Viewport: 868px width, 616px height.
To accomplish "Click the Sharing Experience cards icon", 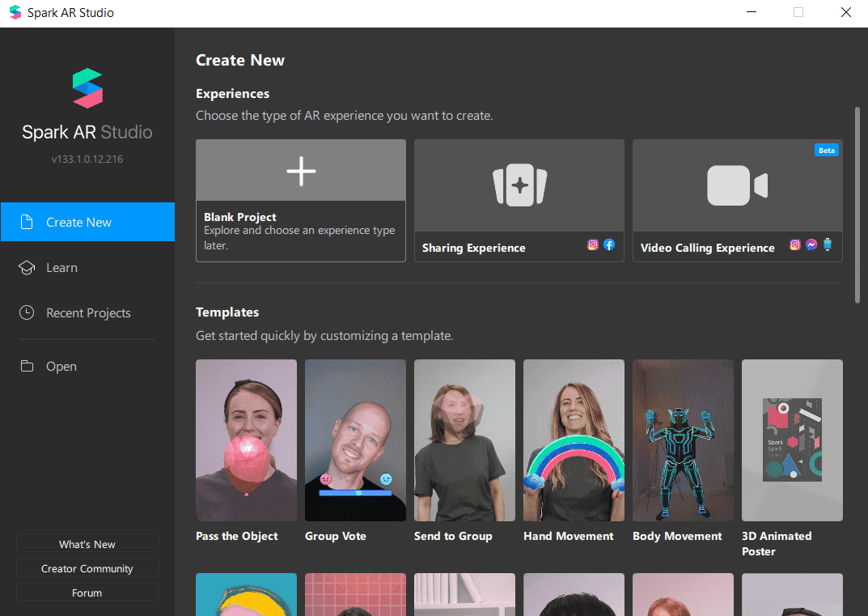I will pyautogui.click(x=519, y=185).
